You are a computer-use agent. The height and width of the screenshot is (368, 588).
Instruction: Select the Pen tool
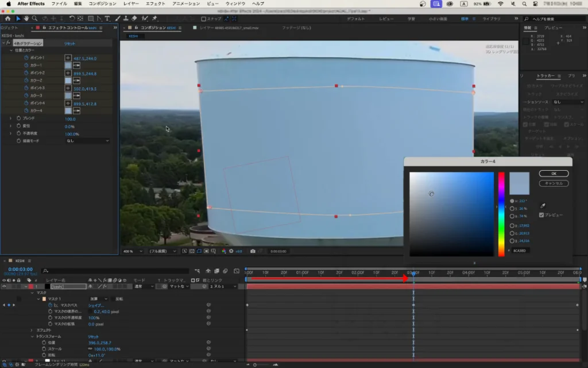pos(99,18)
